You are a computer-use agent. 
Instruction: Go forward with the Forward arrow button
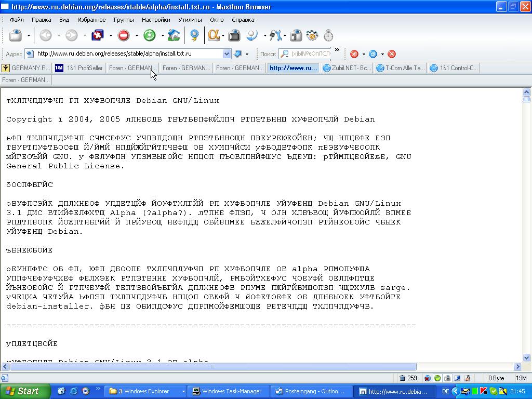pyautogui.click(x=72, y=35)
